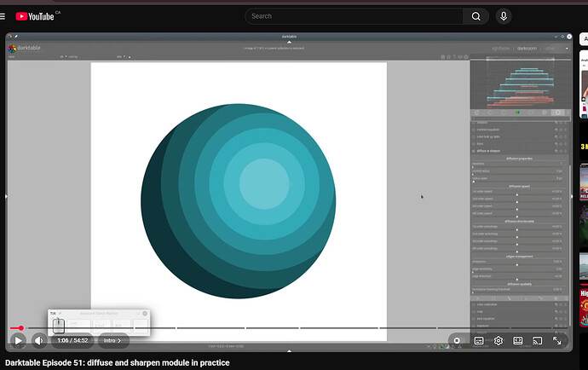The width and height of the screenshot is (588, 370).
Task: Enable the diffuse or sharpen module checkbox
Action: click(x=474, y=151)
